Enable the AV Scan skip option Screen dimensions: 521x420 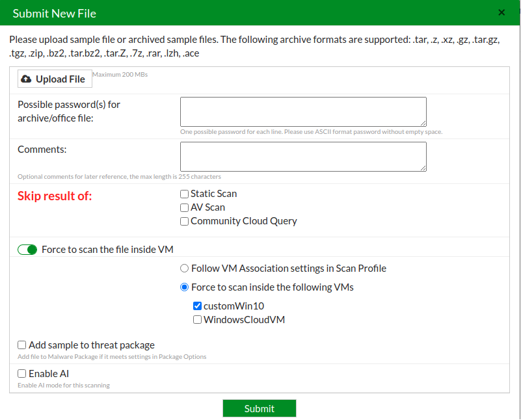[x=185, y=207]
